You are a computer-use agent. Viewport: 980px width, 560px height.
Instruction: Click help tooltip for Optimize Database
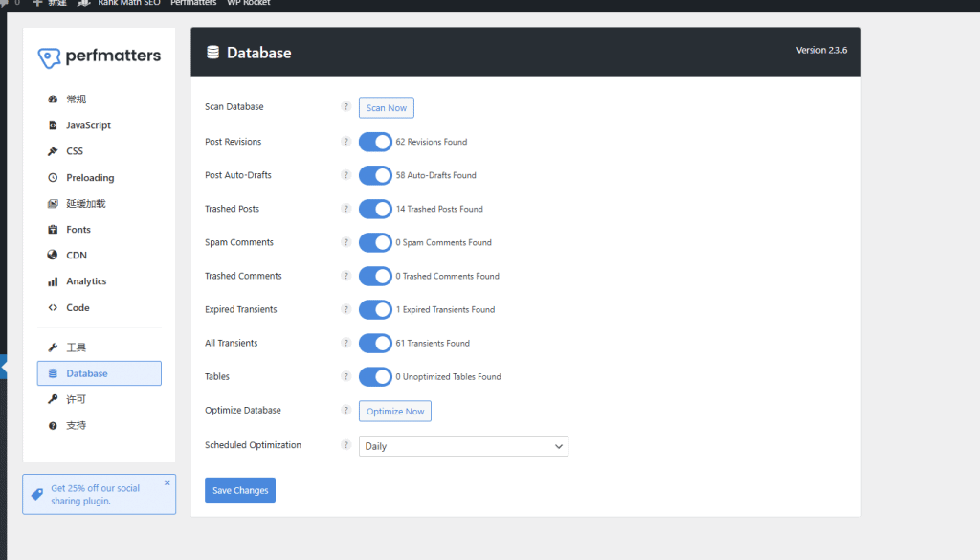coord(346,410)
